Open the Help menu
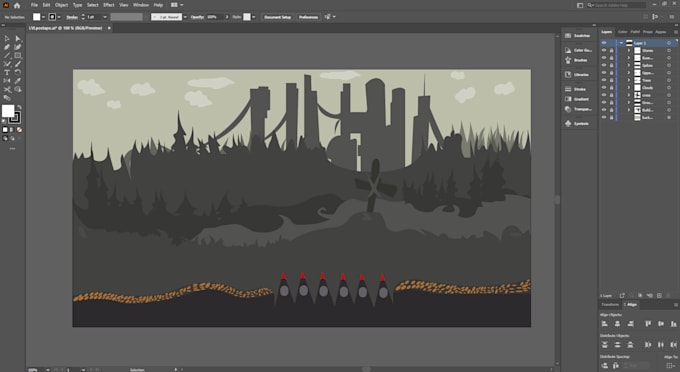 click(x=158, y=5)
